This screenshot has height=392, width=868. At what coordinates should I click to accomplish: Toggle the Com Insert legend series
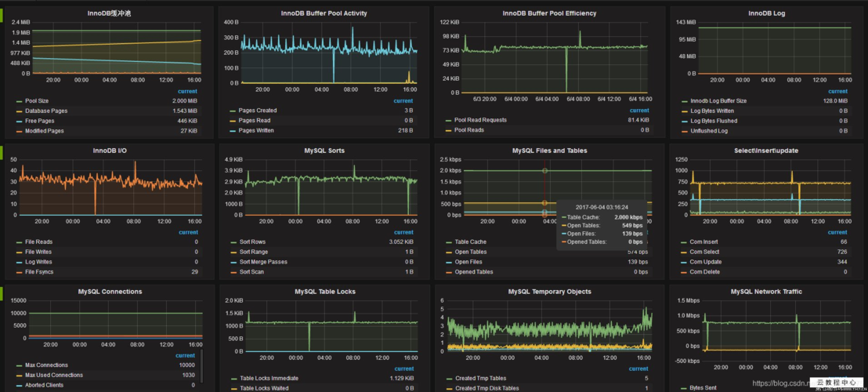(x=703, y=242)
